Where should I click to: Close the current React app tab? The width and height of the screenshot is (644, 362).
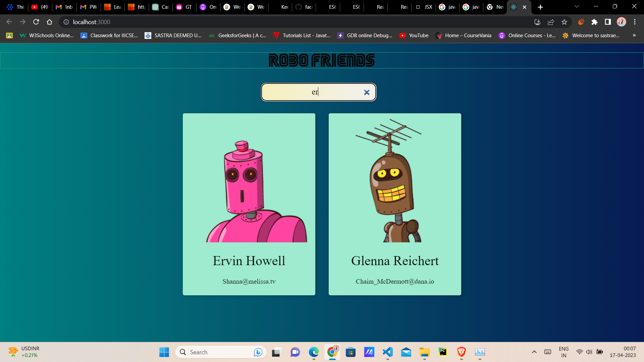[525, 7]
